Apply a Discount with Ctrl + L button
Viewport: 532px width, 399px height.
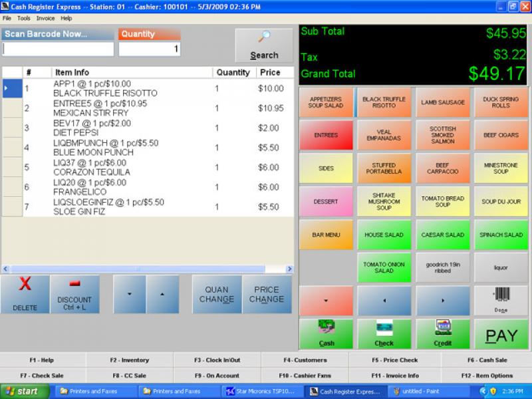[74, 294]
